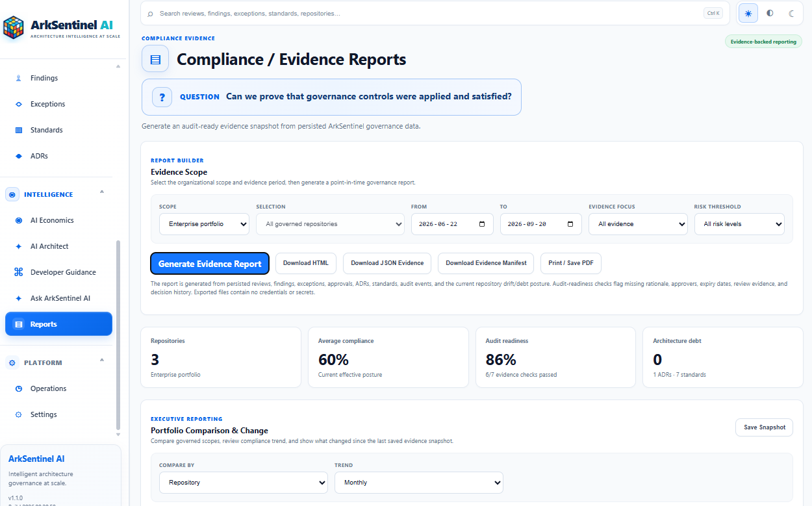This screenshot has width=812, height=506.
Task: Click the report page header icon
Action: 155,59
